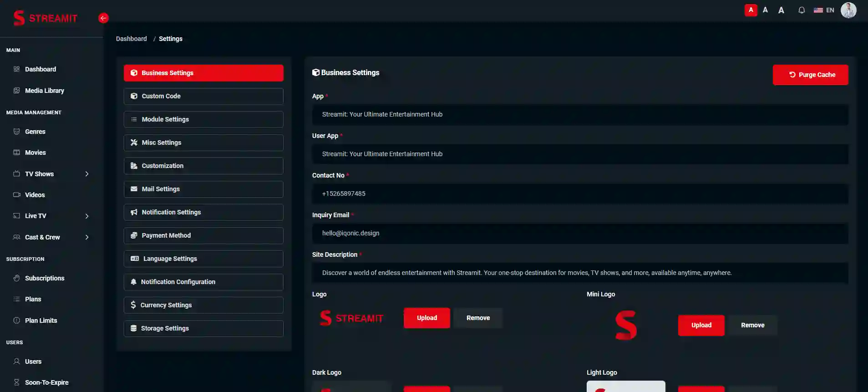Expand Cast & Crew submenu chevron
This screenshot has width=868, height=392.
[x=87, y=237]
